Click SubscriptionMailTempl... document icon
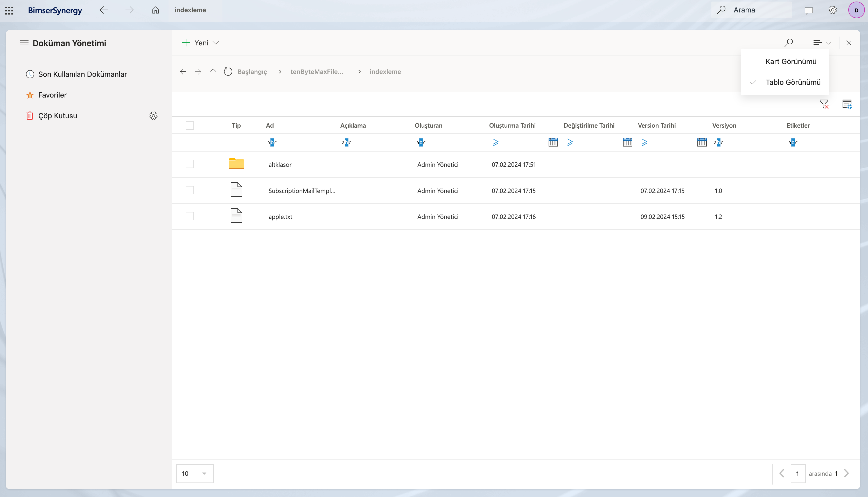Screen dimensions: 868x497 pyautogui.click(x=236, y=190)
